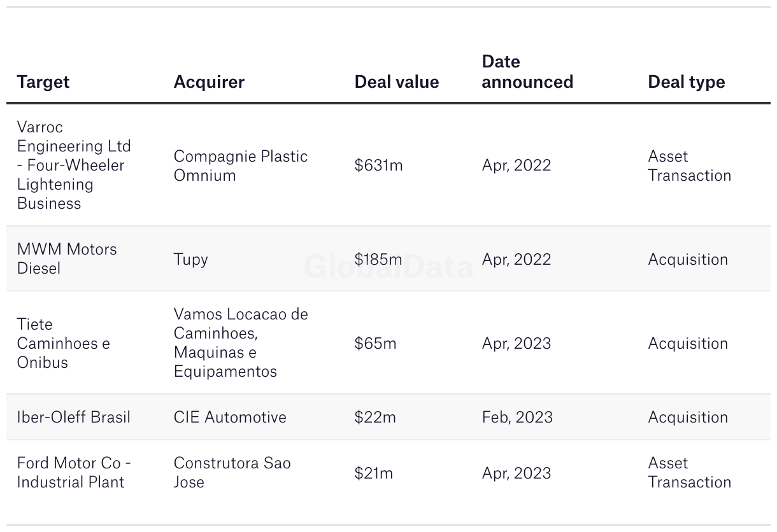Screen dimensions: 777x532
Task: Click the Target column header
Action: click(43, 82)
